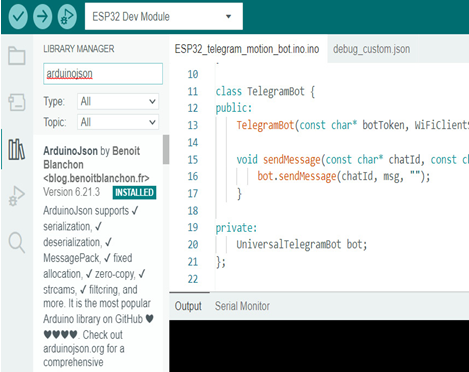
Task: Click the 'public:' code line
Action: pyautogui.click(x=234, y=108)
